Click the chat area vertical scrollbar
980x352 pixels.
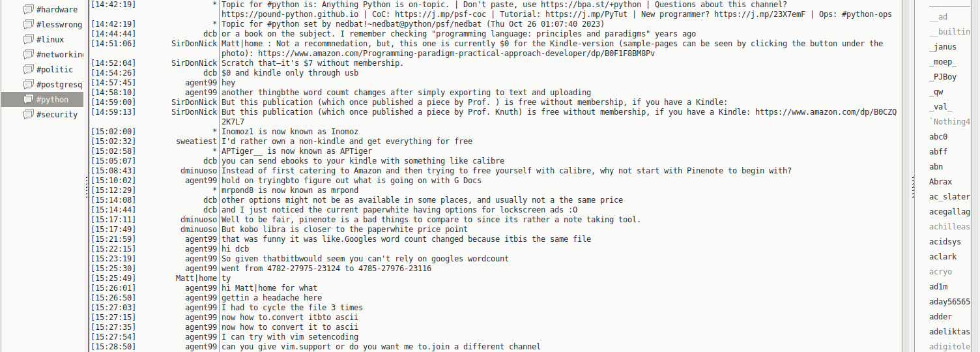(x=906, y=176)
